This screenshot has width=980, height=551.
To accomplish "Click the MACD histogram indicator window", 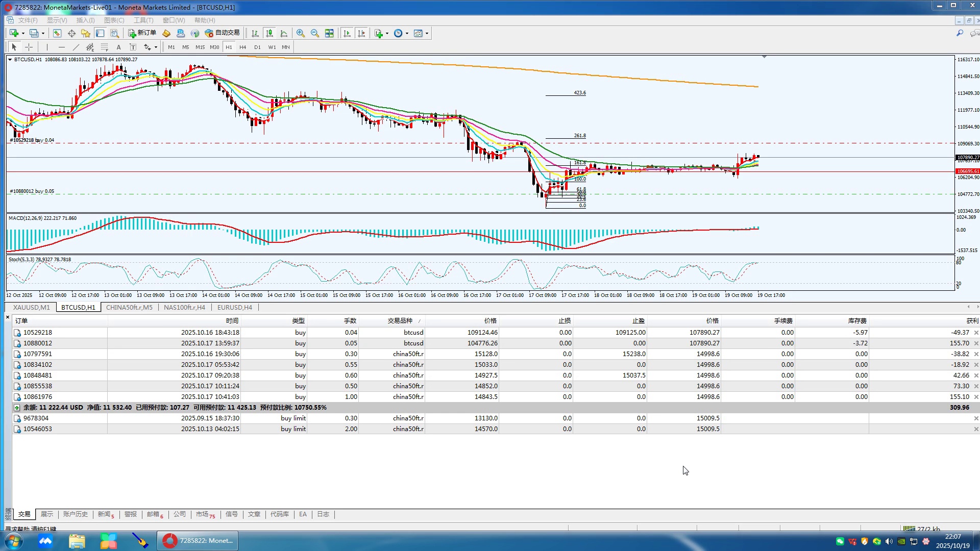I will (x=357, y=236).
